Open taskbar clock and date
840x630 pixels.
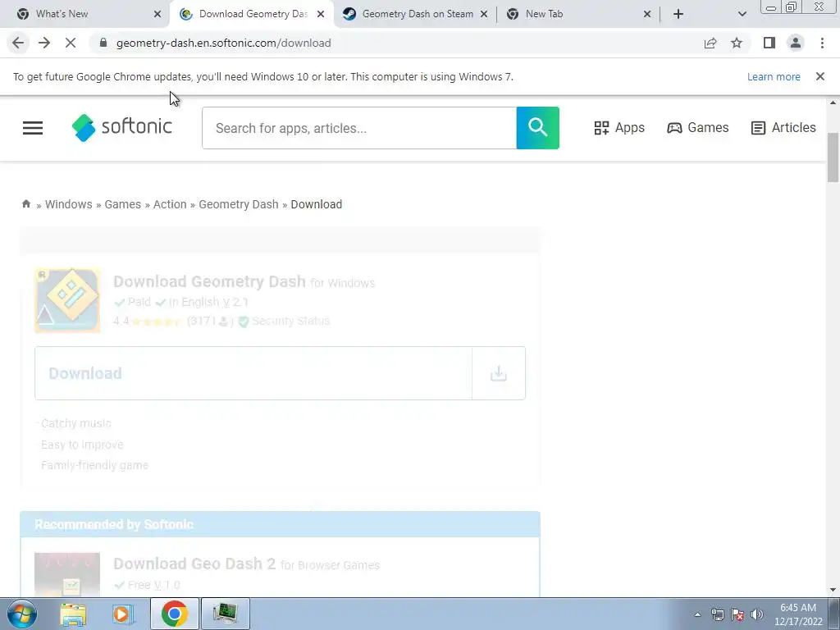(798, 614)
